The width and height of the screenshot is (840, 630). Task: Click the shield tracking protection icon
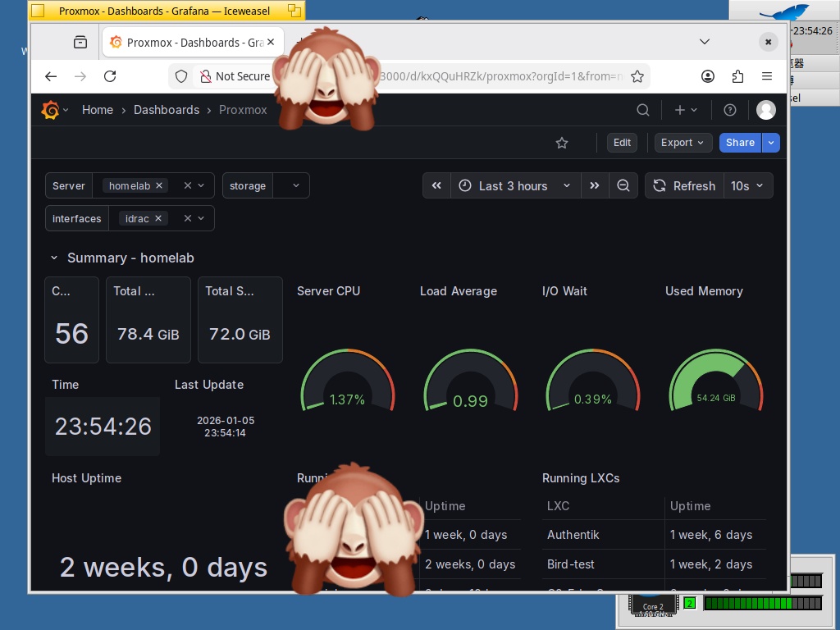click(181, 76)
